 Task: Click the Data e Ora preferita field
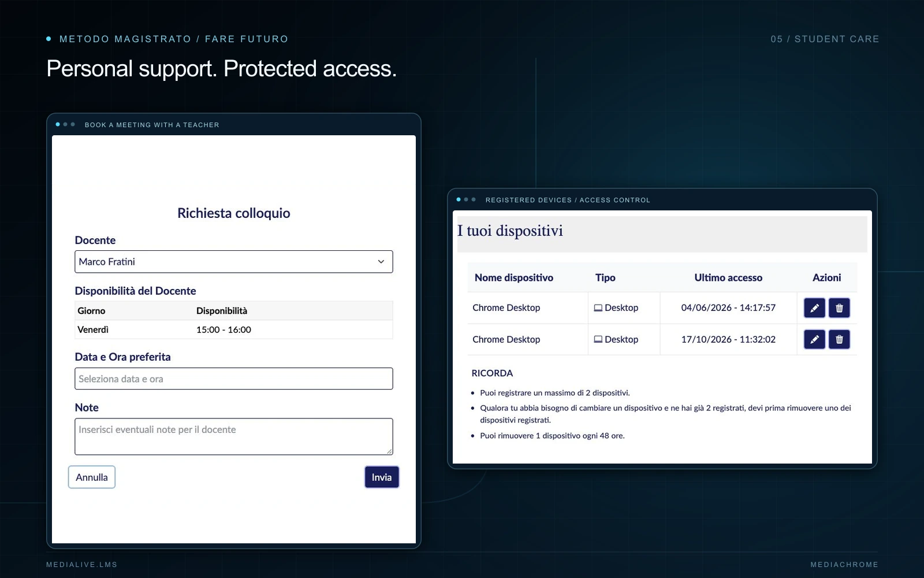point(234,379)
